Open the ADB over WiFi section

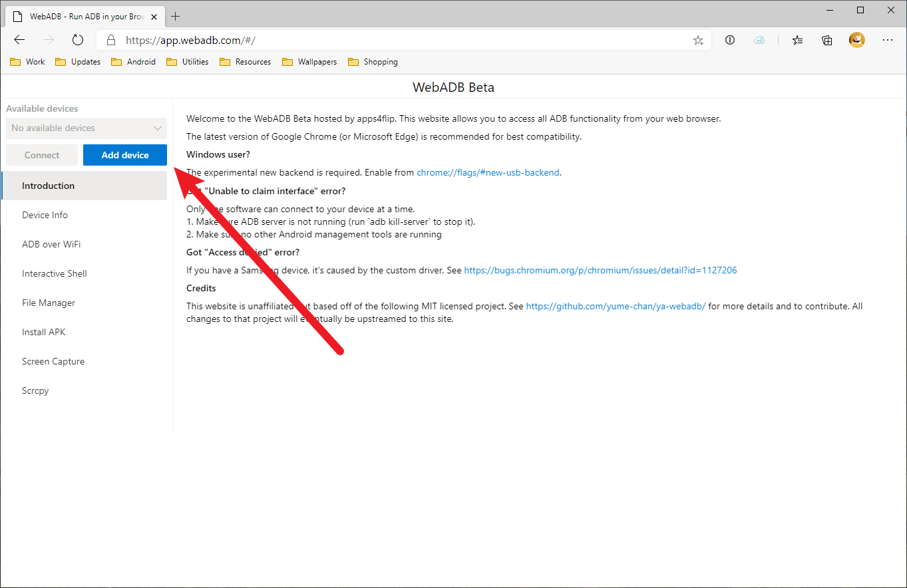[85, 244]
